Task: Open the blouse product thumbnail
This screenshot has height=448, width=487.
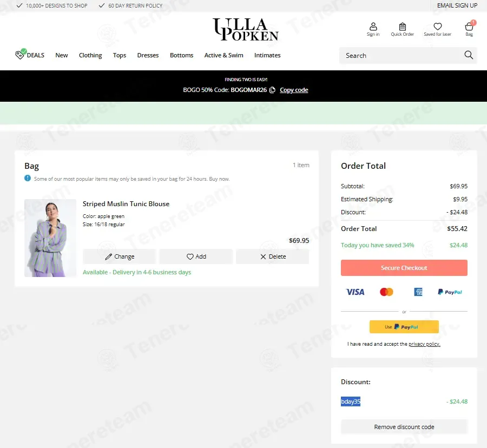Action: 50,238
